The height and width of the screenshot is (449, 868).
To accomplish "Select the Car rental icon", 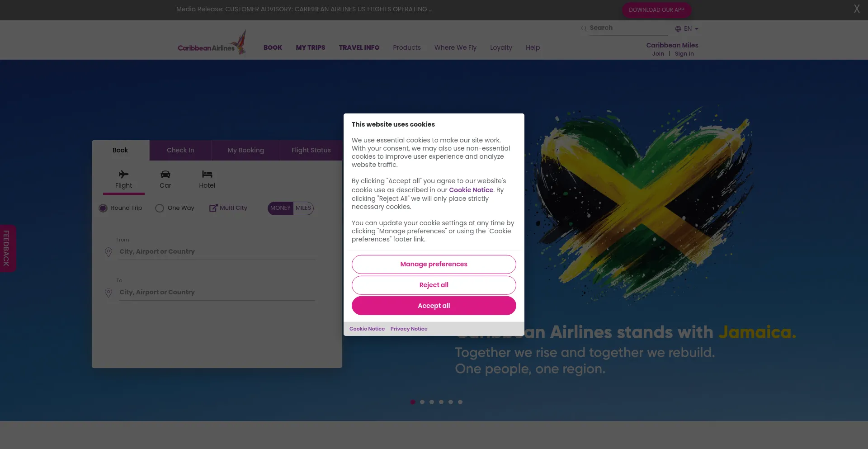I will [x=165, y=174].
